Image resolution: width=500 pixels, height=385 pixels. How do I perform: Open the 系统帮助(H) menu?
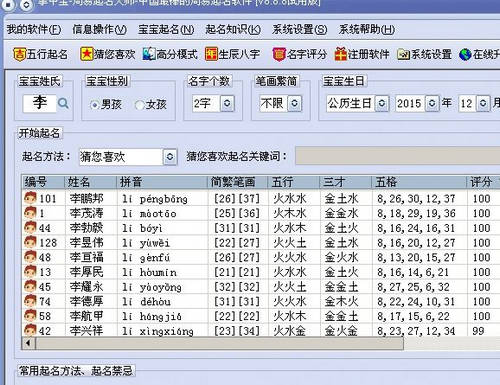pyautogui.click(x=367, y=29)
